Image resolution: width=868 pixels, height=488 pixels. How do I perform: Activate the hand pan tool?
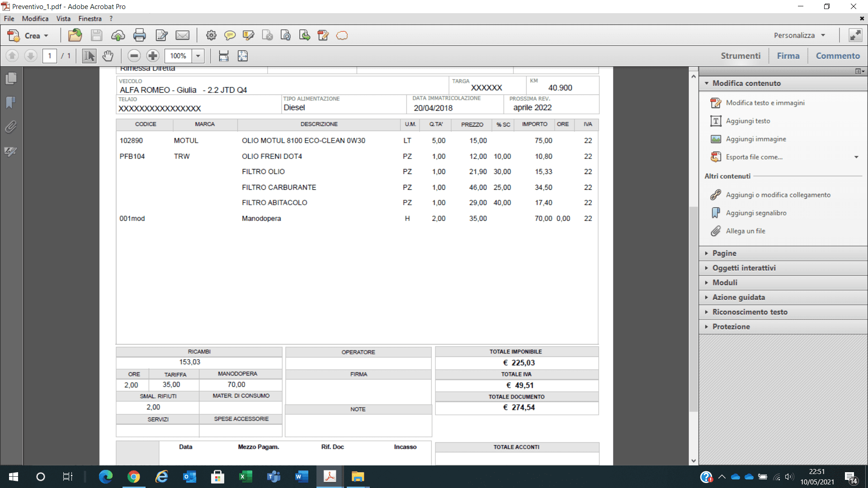coord(108,56)
